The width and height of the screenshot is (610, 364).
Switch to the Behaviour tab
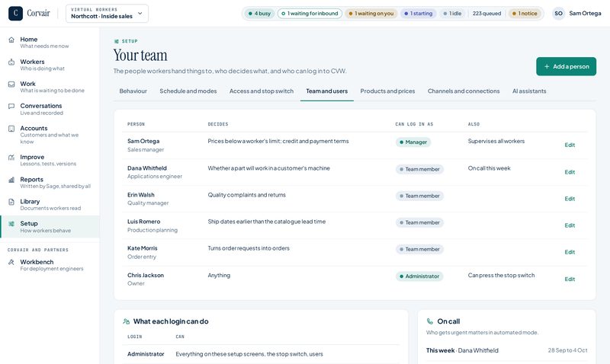[133, 91]
